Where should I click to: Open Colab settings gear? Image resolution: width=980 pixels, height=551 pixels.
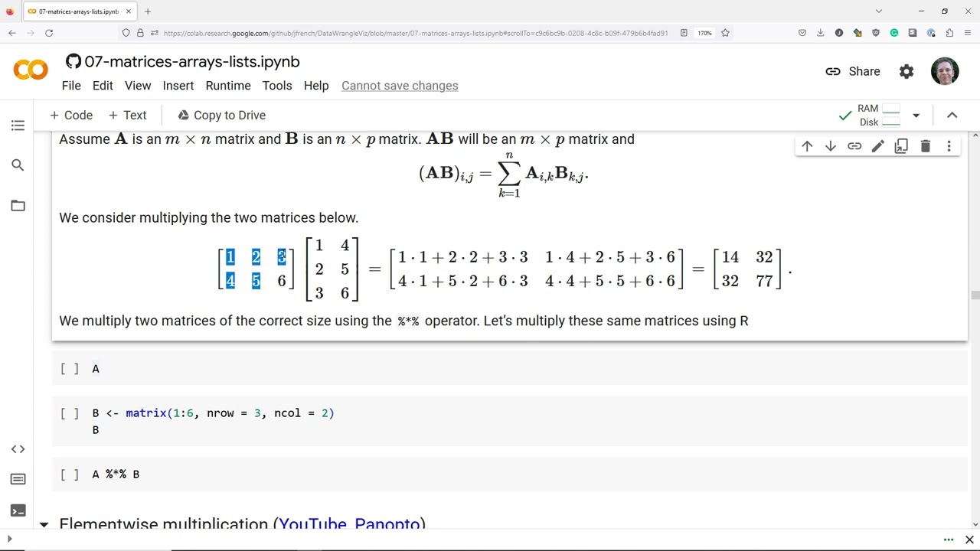point(906,71)
